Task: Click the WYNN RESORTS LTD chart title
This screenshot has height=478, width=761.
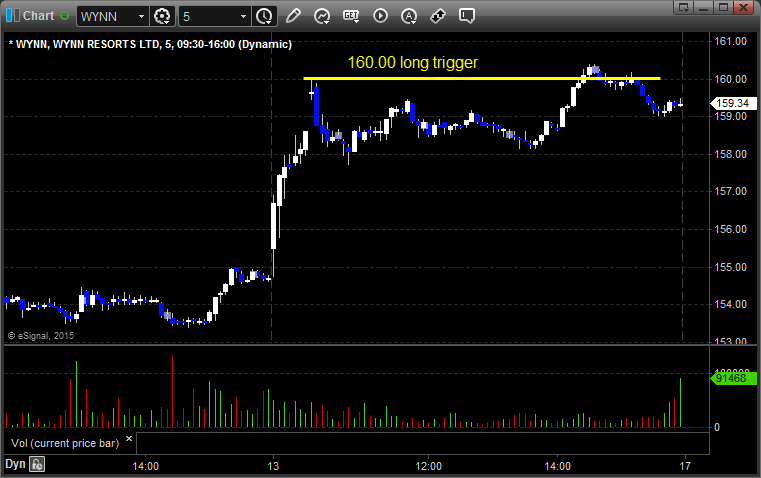Action: pos(150,44)
